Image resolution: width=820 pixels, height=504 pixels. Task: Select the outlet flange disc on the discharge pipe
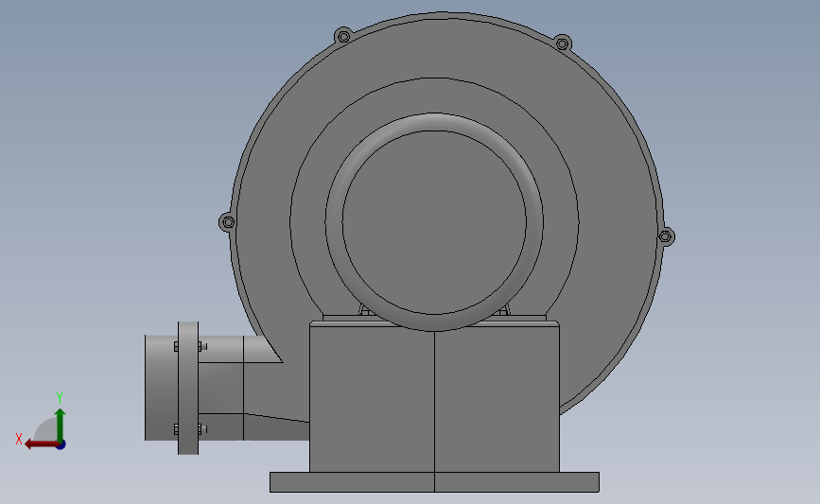click(188, 388)
